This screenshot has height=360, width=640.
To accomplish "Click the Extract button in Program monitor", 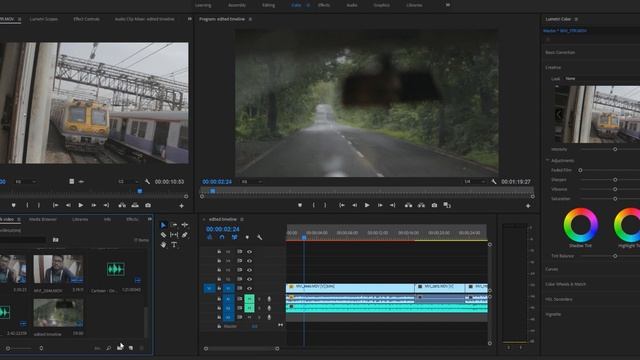I will [421, 205].
